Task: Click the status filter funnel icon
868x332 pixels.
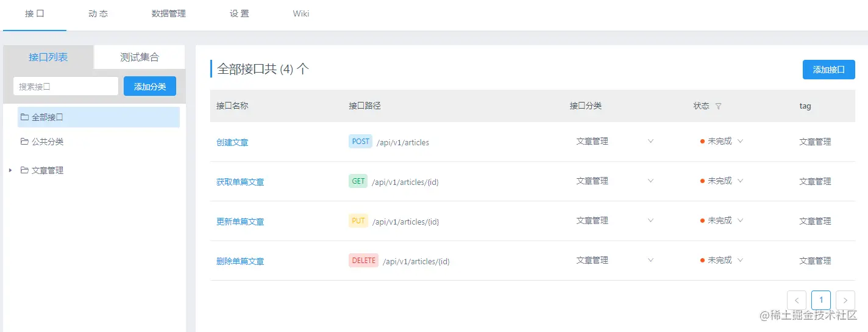Action: pyautogui.click(x=718, y=106)
